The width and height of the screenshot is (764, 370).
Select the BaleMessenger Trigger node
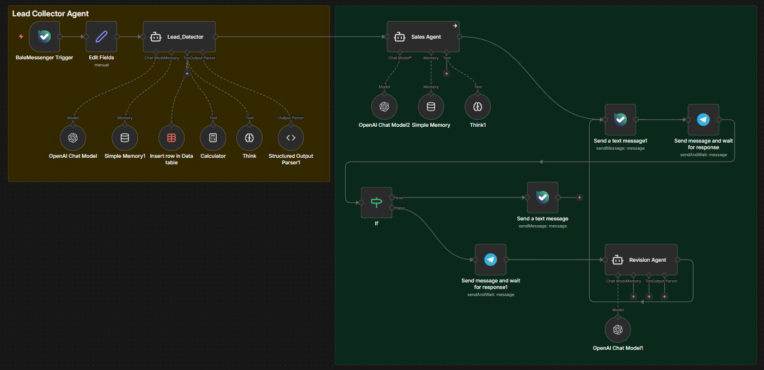[x=44, y=37]
